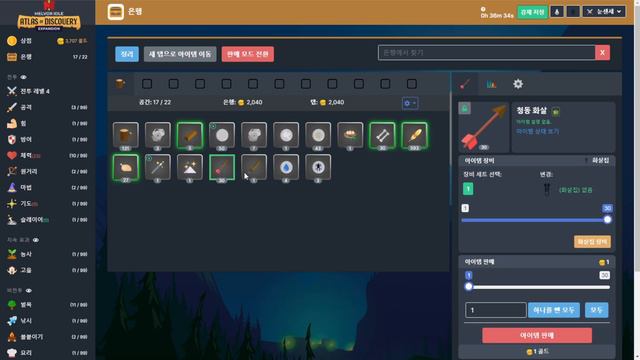
Task: Open the 기도 prayer skill with star icon
Action: click(x=47, y=203)
